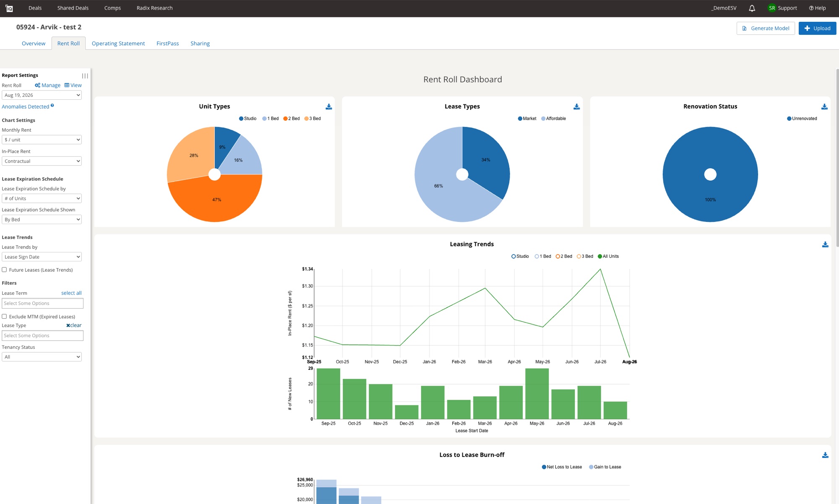The width and height of the screenshot is (839, 504).
Task: Open Lease Expiration Schedule Shown dropdown
Action: [x=42, y=219]
